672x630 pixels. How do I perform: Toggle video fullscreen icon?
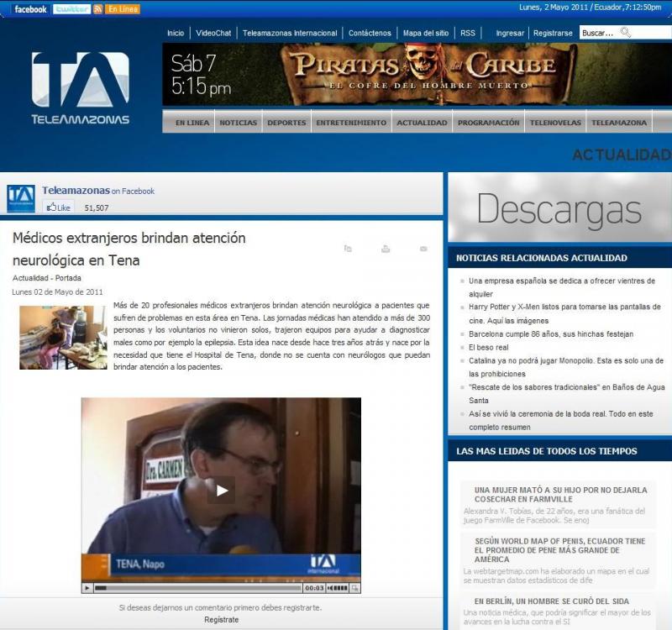tap(355, 588)
